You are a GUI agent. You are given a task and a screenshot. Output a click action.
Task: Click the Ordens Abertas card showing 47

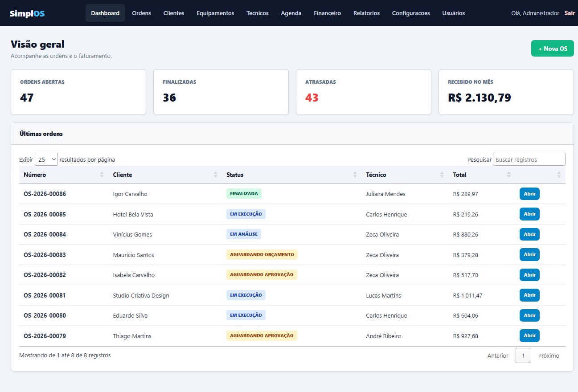[x=78, y=92]
